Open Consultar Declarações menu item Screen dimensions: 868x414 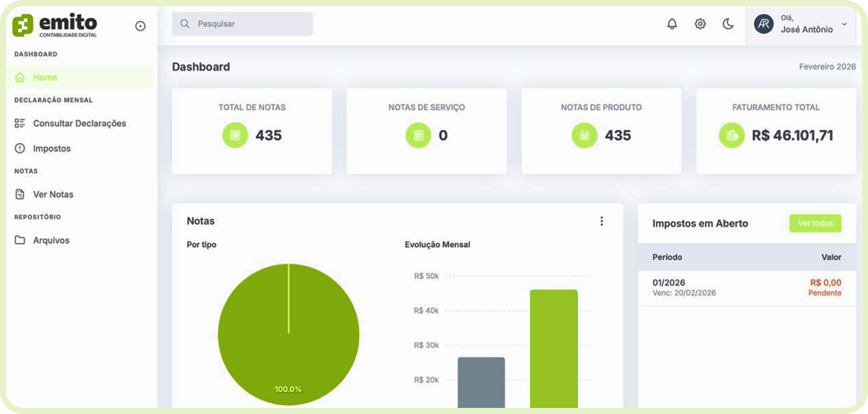click(x=79, y=123)
